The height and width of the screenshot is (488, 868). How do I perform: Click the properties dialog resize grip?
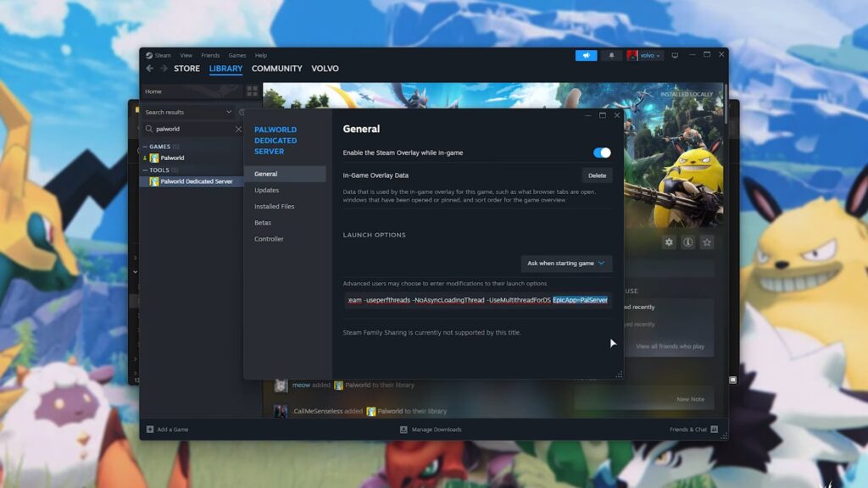point(620,374)
